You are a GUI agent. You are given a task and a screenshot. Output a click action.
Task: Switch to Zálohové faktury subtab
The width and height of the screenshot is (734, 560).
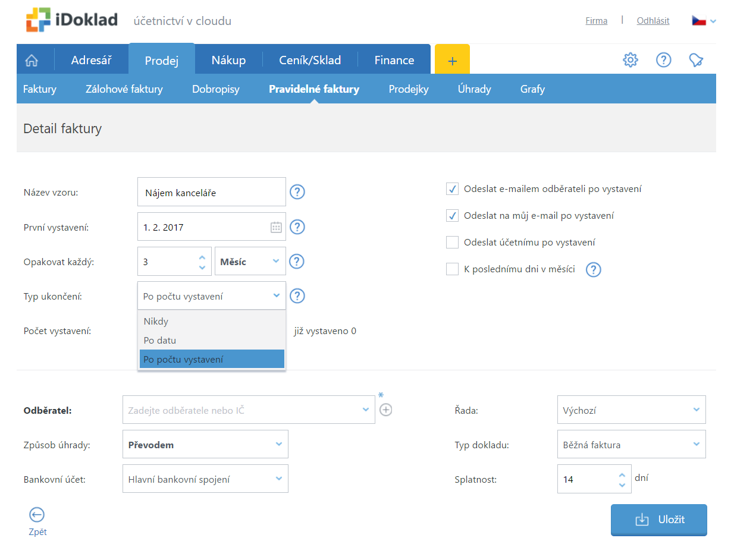(124, 89)
